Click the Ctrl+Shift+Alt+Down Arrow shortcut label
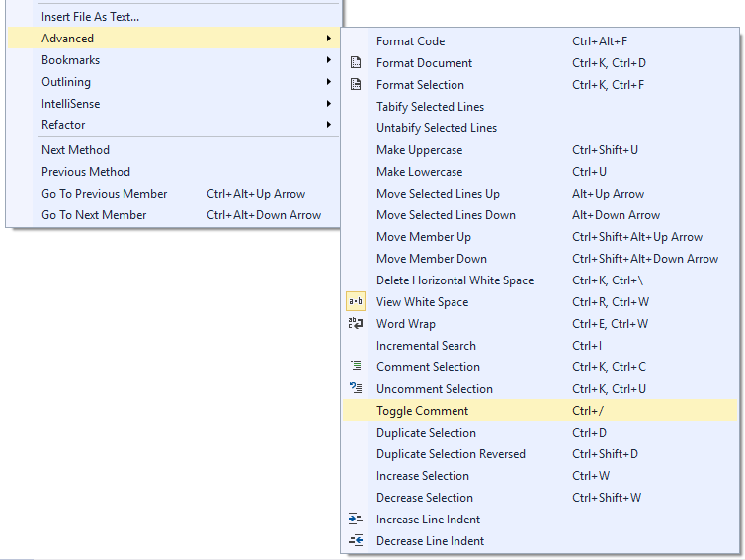 pos(645,259)
